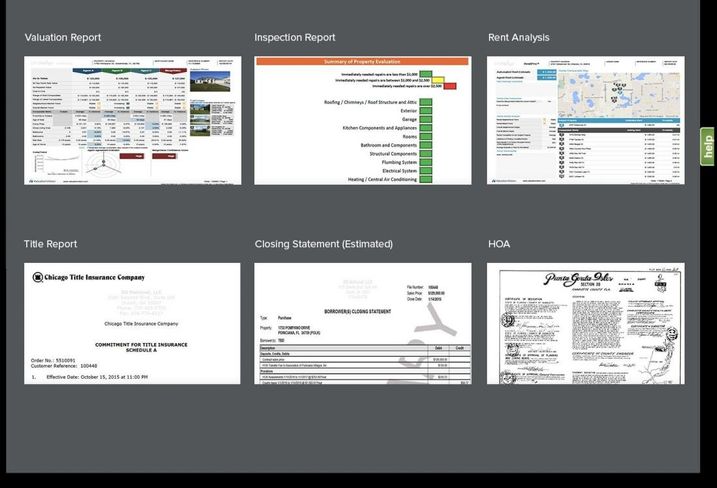Image resolution: width=717 pixels, height=488 pixels.
Task: Click green box beside Heating / Central Air Conditioning
Action: (425, 179)
